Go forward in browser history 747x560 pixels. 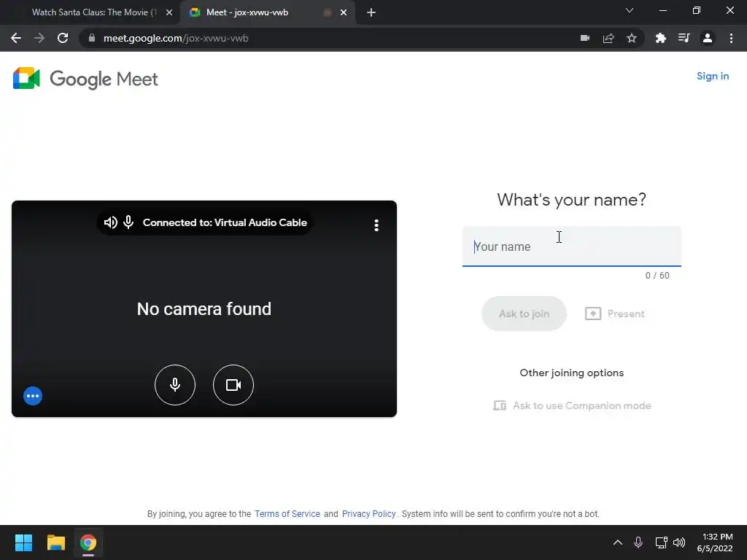(x=39, y=38)
